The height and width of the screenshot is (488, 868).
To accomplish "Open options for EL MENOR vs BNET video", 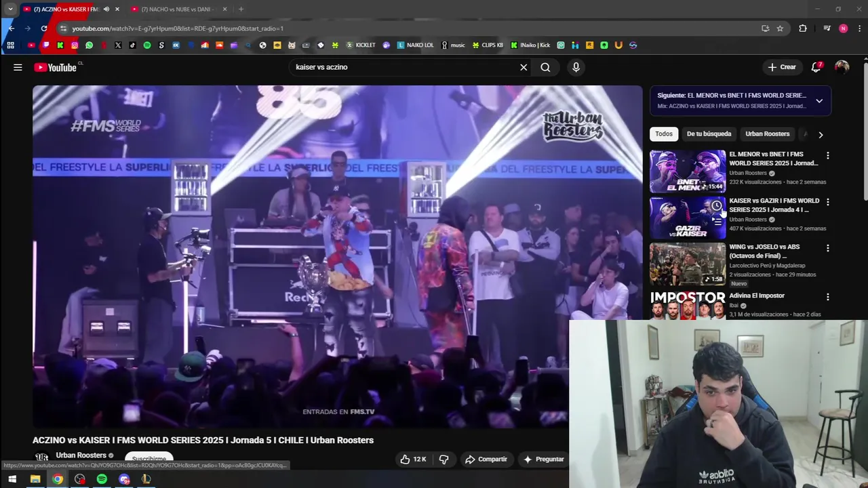I will point(827,155).
